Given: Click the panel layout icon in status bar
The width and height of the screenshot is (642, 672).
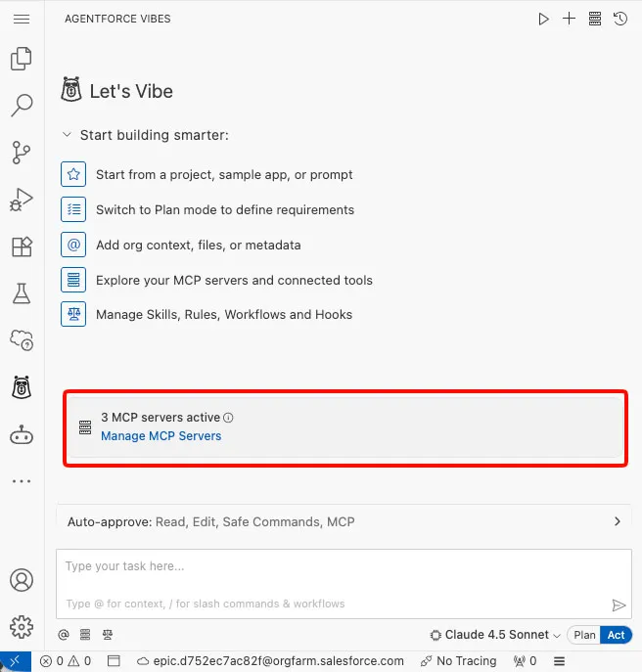Looking at the screenshot, I should click(114, 661).
